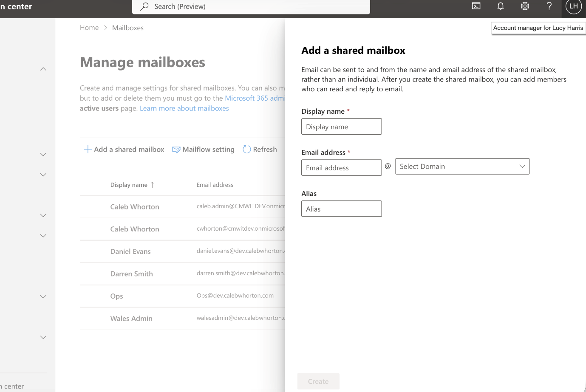Expand the fourth sidebar section chevron
The width and height of the screenshot is (586, 392).
(x=43, y=215)
